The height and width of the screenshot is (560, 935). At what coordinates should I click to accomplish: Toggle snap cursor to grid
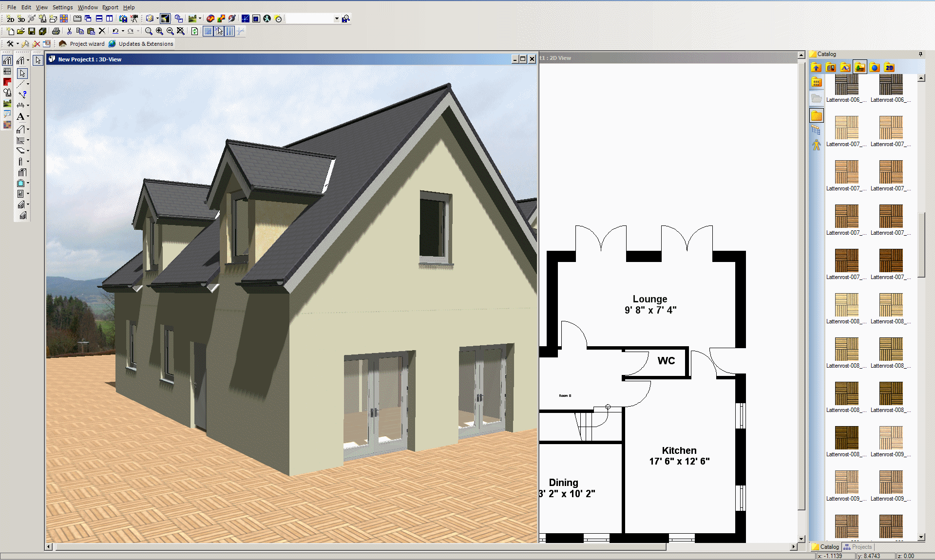point(219,31)
